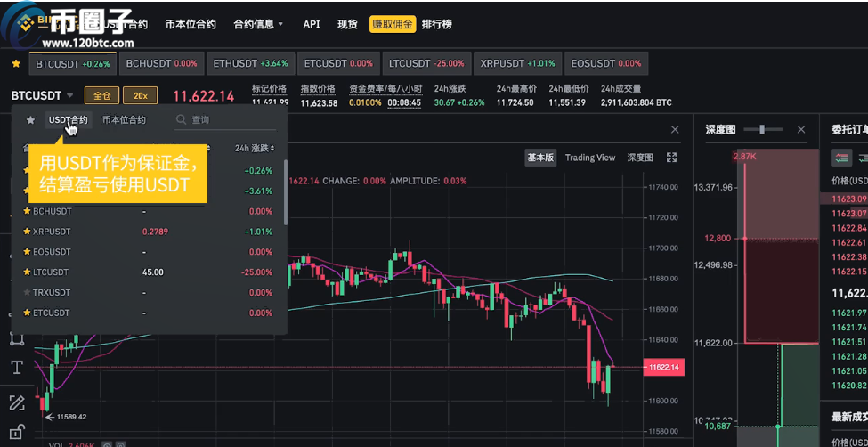868x447 pixels.
Task: Select the BTCUSDT +0.26% ticker tab
Action: [72, 64]
